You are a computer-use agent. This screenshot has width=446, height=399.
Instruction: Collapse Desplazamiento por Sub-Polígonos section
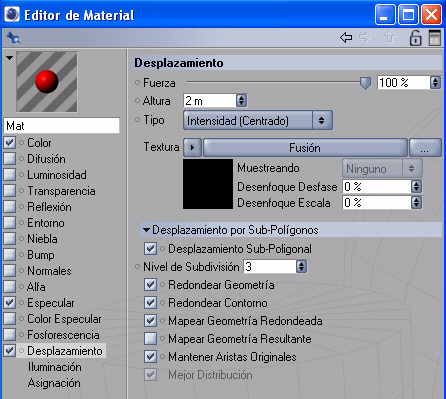[146, 230]
